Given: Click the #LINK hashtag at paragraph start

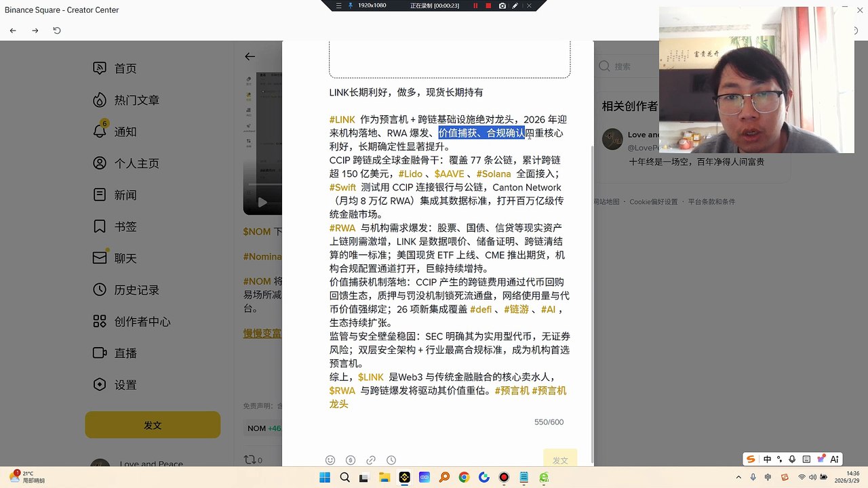Looking at the screenshot, I should pos(342,120).
